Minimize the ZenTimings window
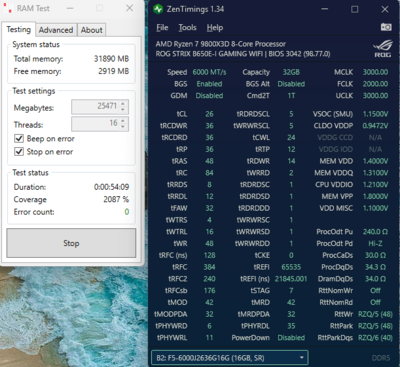The width and height of the screenshot is (400, 367). pos(325,9)
